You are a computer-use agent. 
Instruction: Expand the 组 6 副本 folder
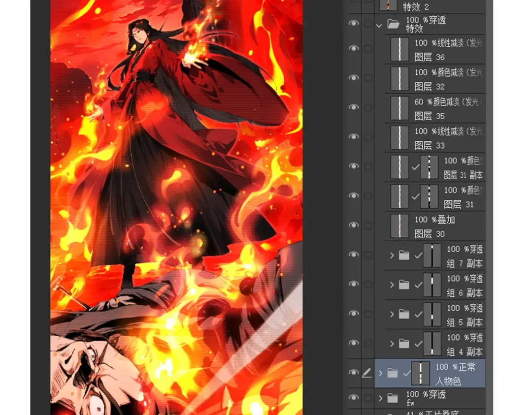[x=392, y=285]
